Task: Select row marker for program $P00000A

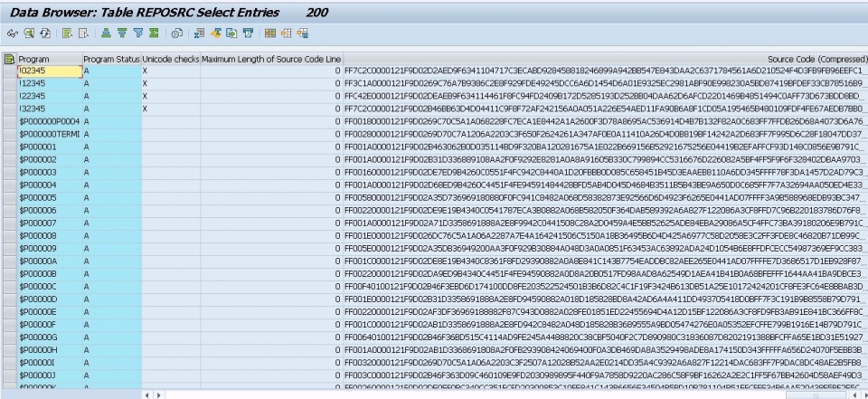Action: (9, 261)
